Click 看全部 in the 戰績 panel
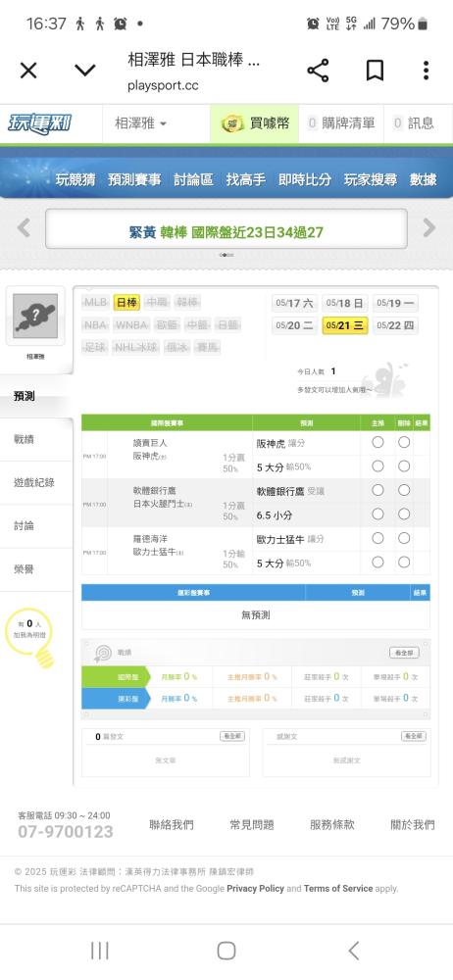453x980 pixels. pos(404,653)
